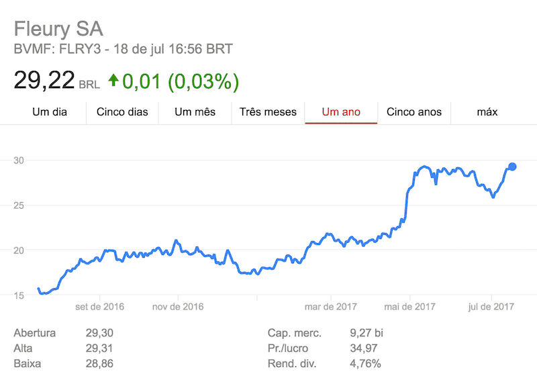Click the Abertura value 29,30
The height and width of the screenshot is (392, 537).
coord(99,333)
